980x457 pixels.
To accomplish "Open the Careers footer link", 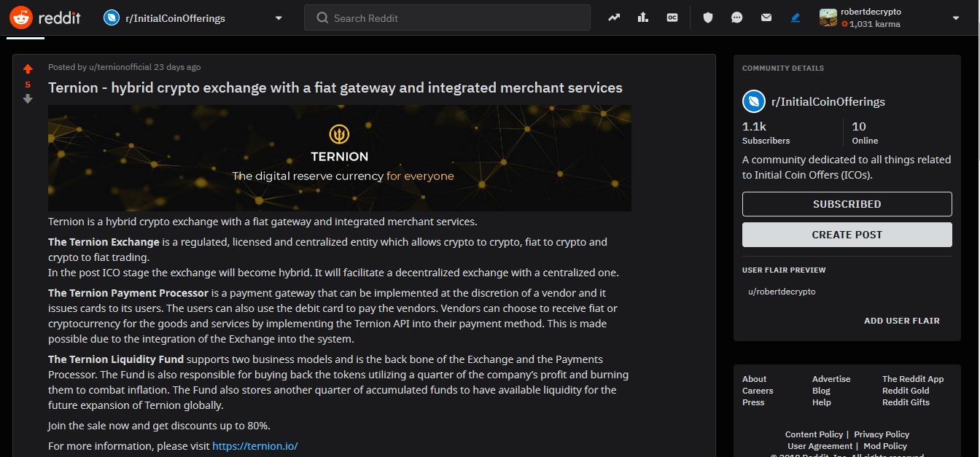I will tap(758, 391).
